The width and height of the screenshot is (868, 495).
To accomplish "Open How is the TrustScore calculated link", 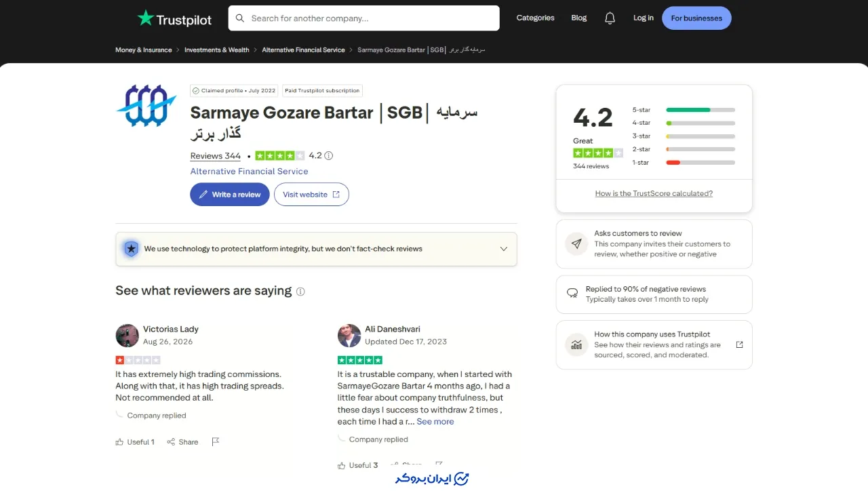I will click(654, 194).
